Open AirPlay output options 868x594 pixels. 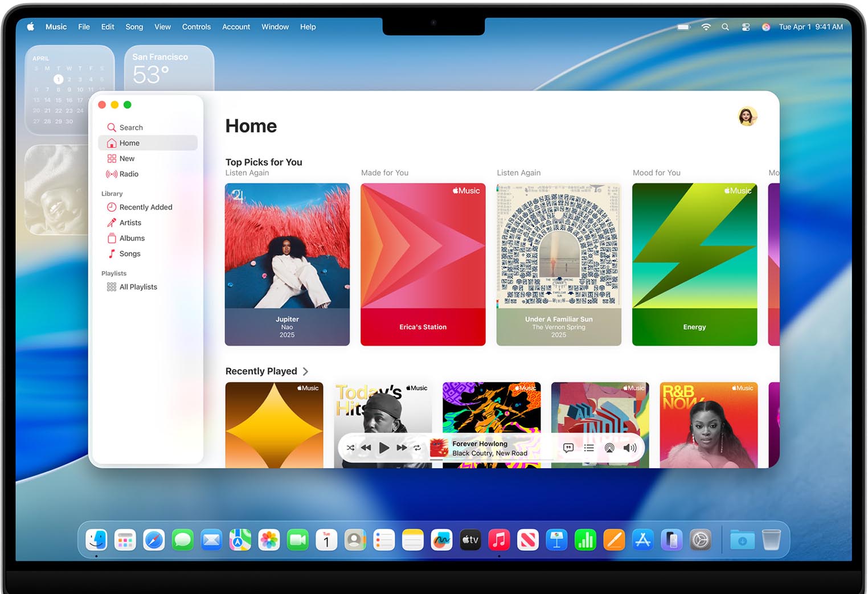tap(609, 448)
